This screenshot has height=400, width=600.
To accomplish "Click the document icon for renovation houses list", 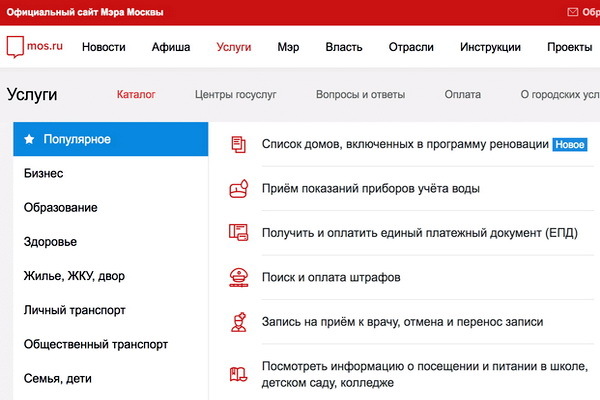I will click(239, 144).
